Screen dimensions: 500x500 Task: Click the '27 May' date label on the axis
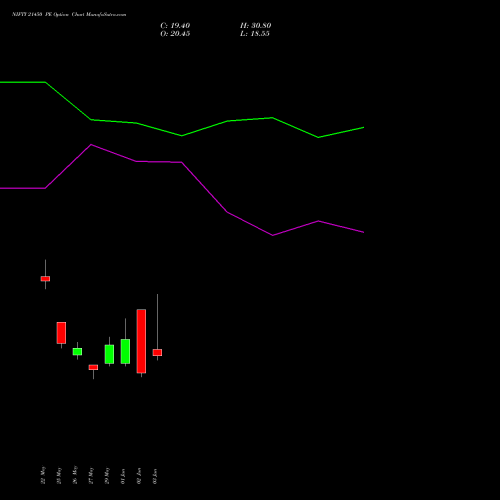point(91,475)
